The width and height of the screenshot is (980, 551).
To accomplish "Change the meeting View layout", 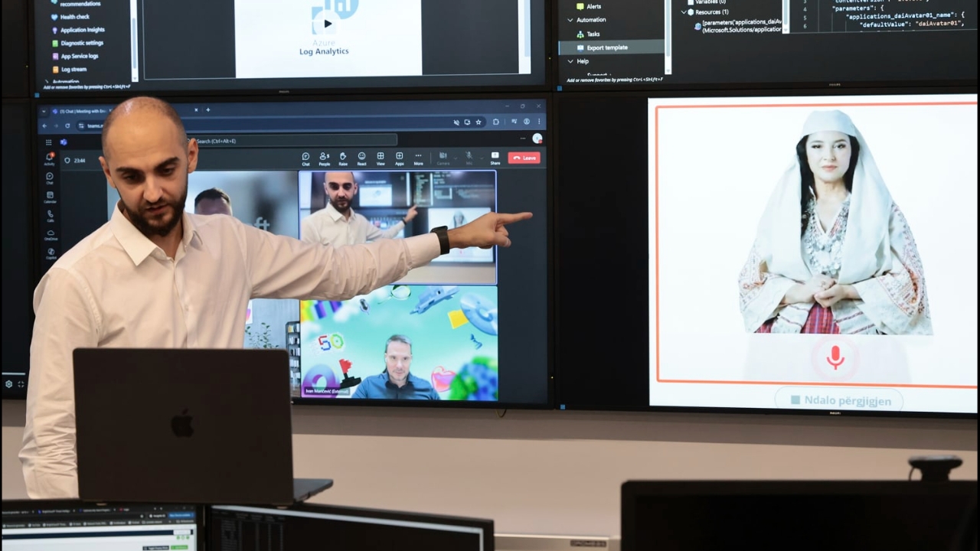I will (381, 158).
